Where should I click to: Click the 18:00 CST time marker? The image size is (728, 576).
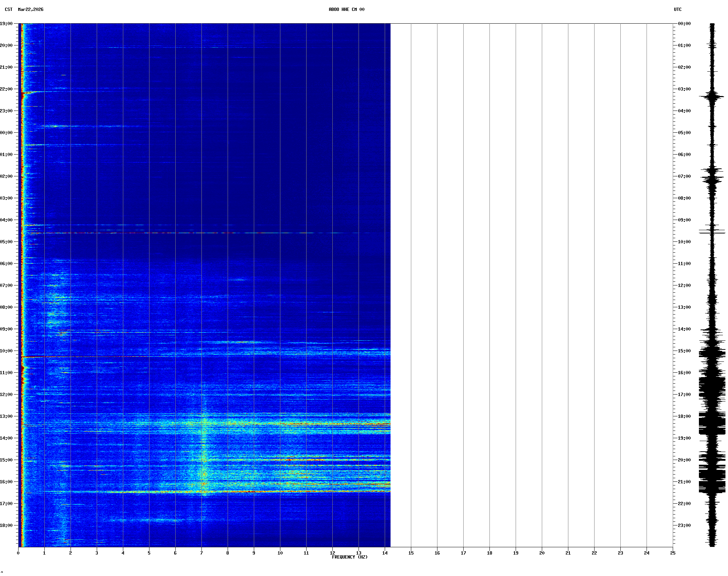(x=6, y=525)
